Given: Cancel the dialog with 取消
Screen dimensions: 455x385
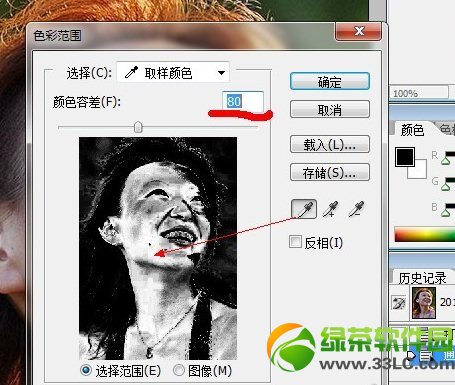Looking at the screenshot, I should (330, 109).
